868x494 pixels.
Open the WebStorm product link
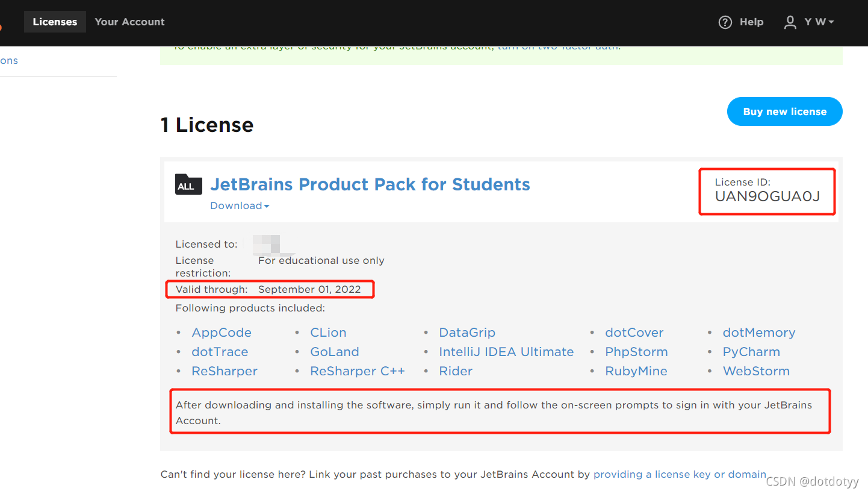[x=756, y=371]
